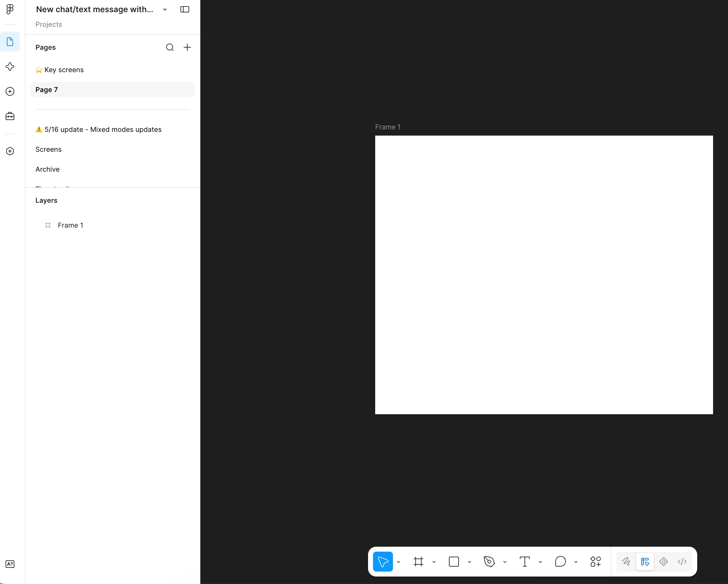Open the 5/16 update Mixed modes page

[112, 130]
